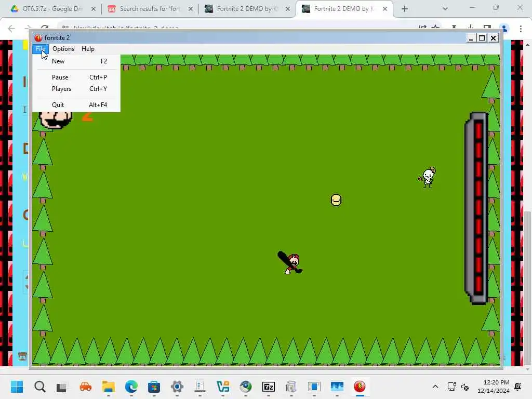Open the device-list taskbar icon next to Settings
Viewport: 532px width, 399px height.
(200, 387)
